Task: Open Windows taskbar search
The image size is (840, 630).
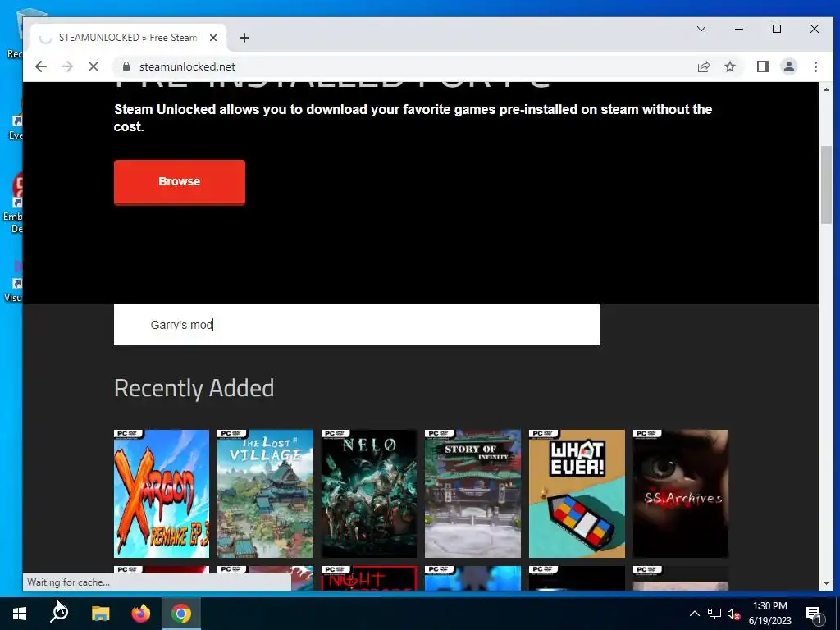Action: 59,614
